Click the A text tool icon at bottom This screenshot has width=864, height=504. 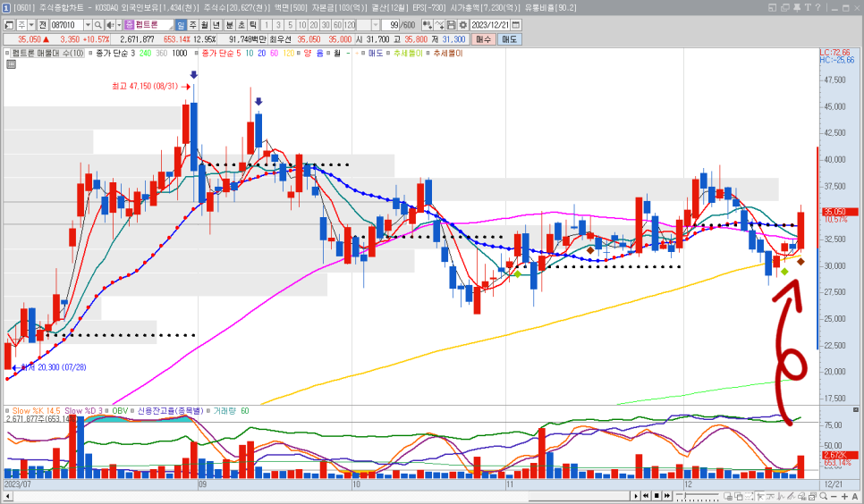(855, 496)
